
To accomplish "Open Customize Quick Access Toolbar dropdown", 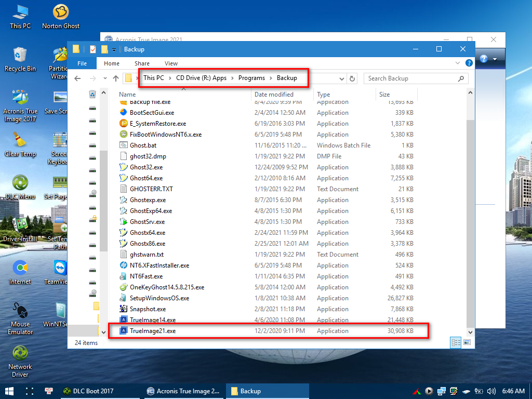I will coord(114,50).
